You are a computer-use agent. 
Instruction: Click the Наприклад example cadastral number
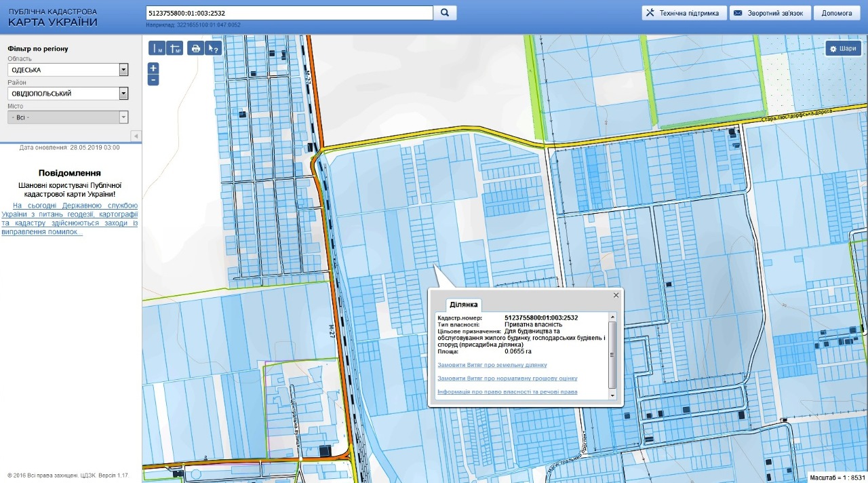[x=193, y=25]
